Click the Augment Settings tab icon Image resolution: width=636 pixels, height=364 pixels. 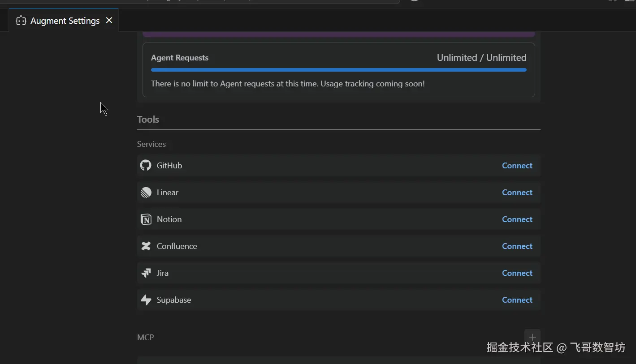tap(21, 21)
